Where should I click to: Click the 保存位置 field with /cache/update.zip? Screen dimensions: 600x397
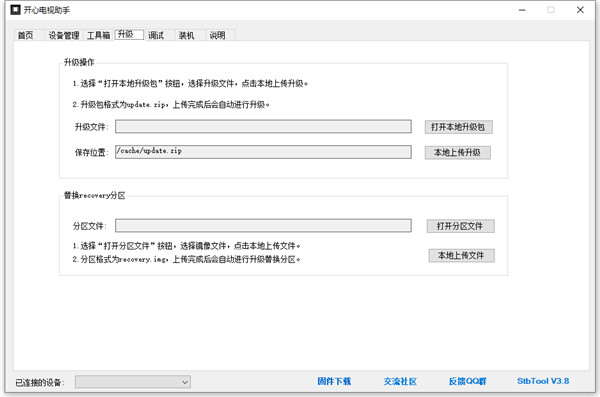[x=263, y=152]
